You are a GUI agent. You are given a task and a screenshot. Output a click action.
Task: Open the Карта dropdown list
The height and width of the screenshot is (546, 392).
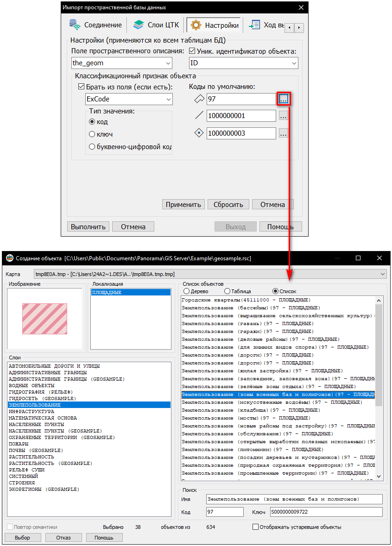[382, 274]
